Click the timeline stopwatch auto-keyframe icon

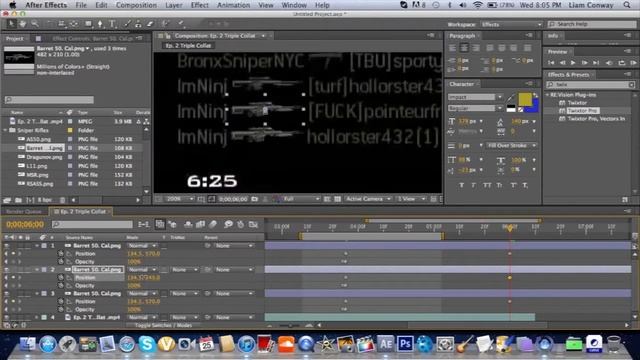click(x=240, y=224)
